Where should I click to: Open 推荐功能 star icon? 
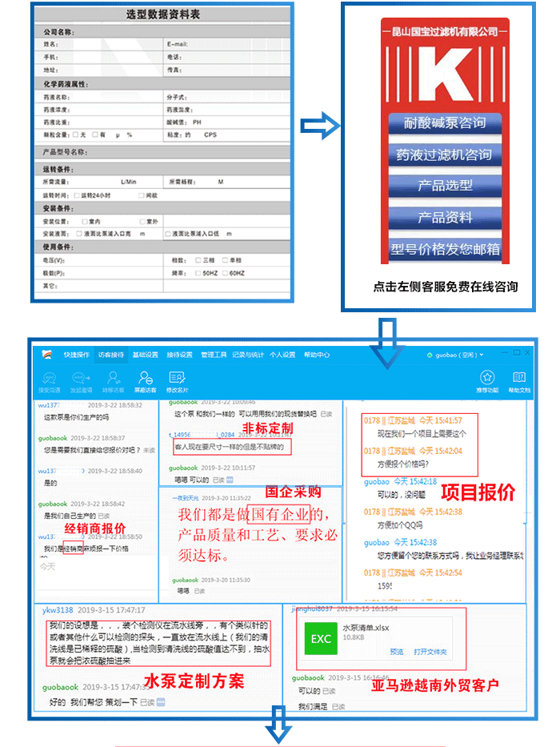click(x=486, y=379)
